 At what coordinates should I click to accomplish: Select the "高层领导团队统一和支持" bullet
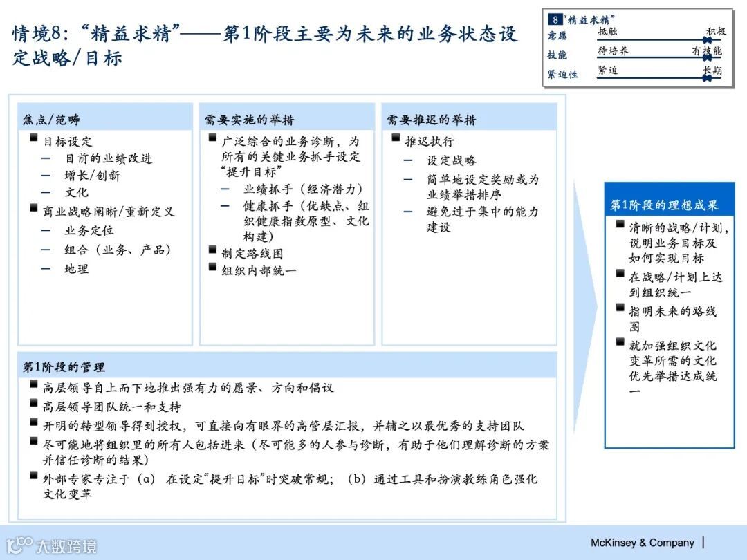pyautogui.click(x=112, y=407)
